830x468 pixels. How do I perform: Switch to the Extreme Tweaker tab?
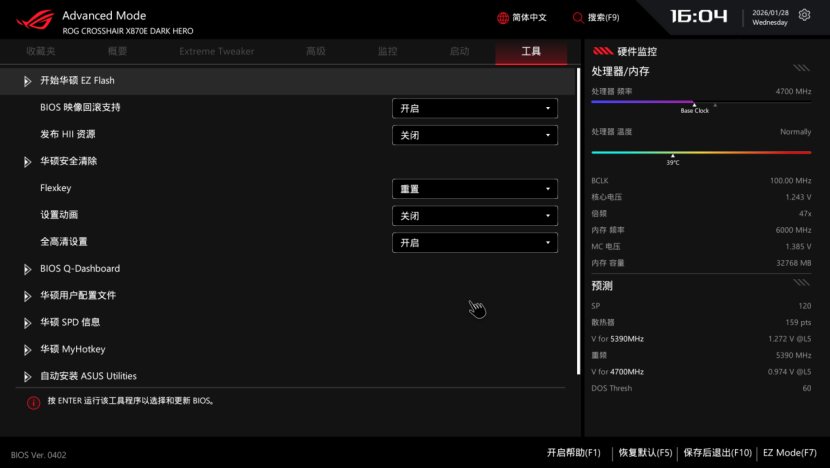tap(216, 51)
